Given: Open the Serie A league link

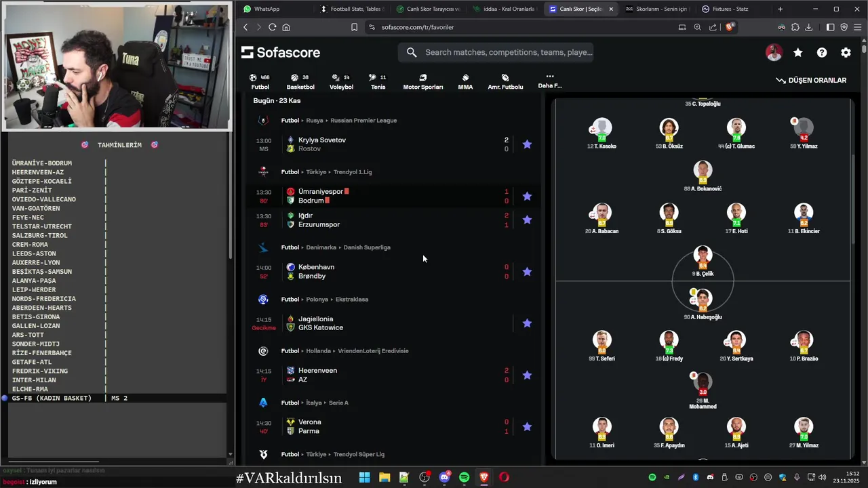Looking at the screenshot, I should pyautogui.click(x=338, y=403).
